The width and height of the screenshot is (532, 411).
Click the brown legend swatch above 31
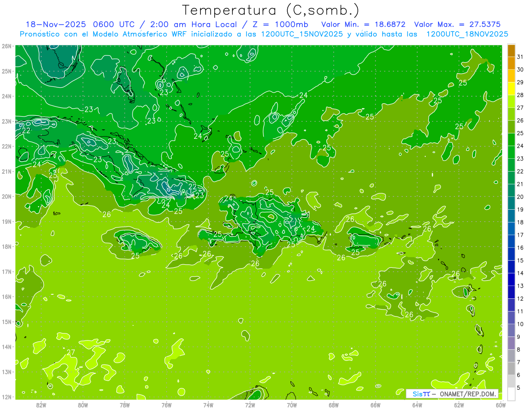point(511,51)
